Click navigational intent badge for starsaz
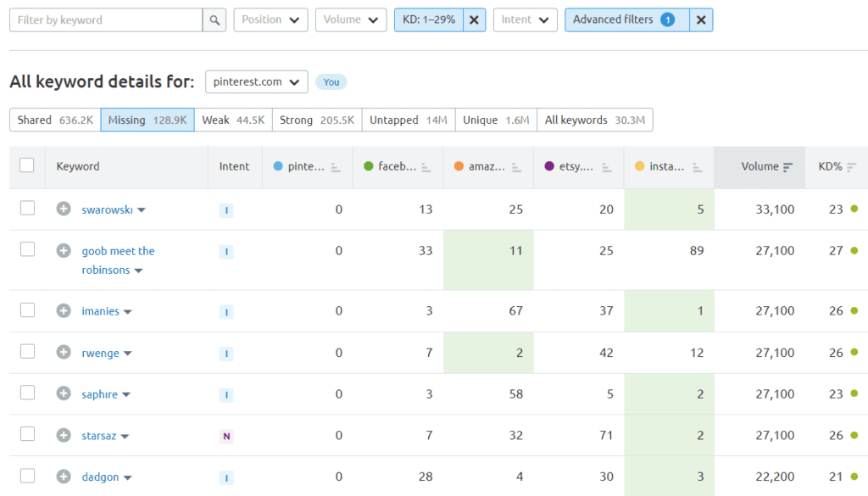The height and width of the screenshot is (496, 868). pos(225,436)
